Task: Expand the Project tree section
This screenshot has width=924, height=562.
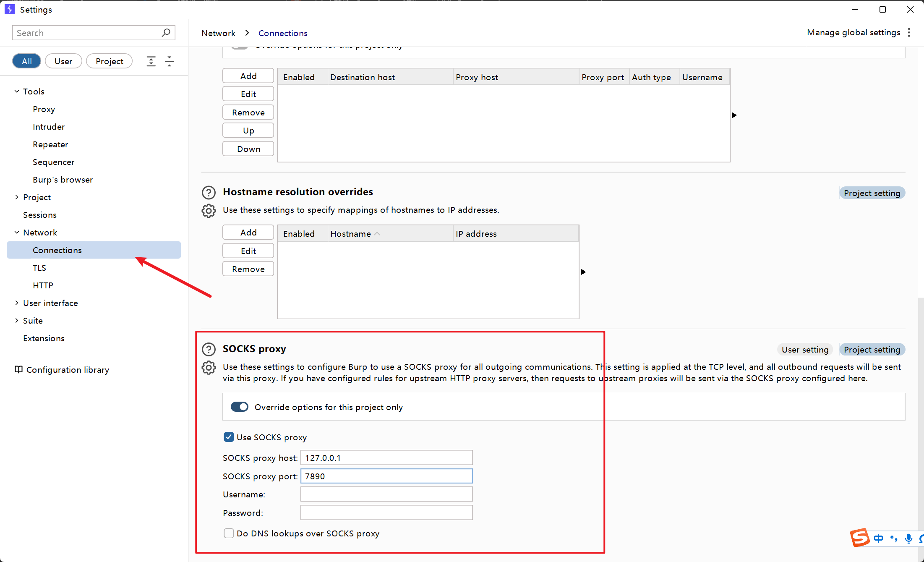Action: pyautogui.click(x=17, y=197)
